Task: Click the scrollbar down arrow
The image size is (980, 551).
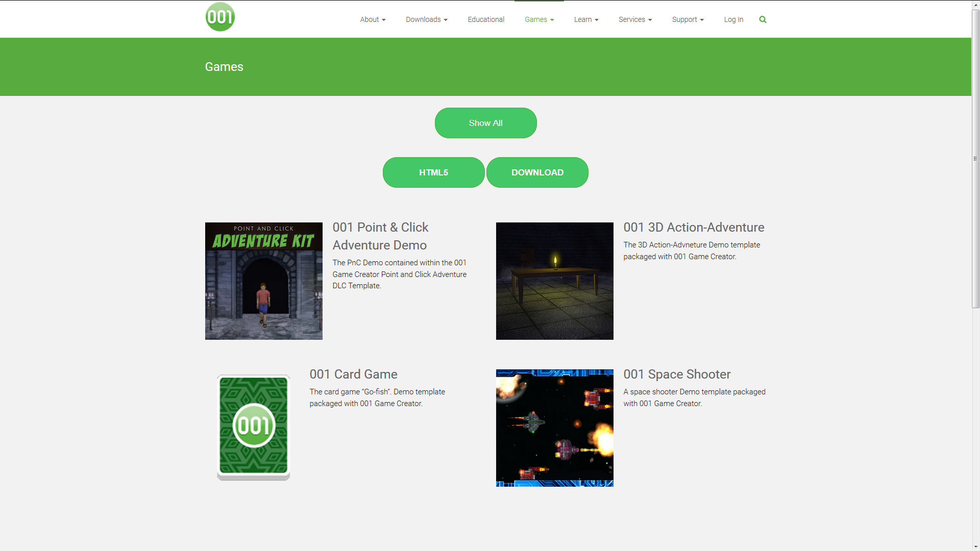Action: 975,546
